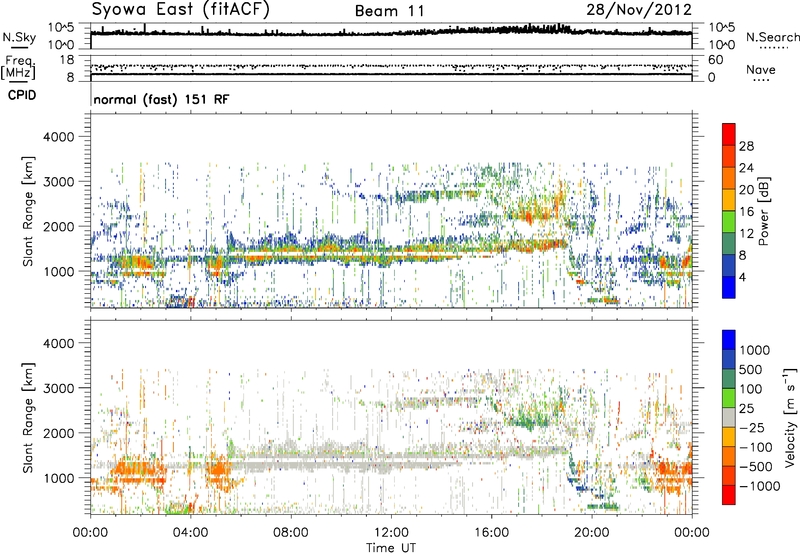The height and width of the screenshot is (554, 800).
Task: Click the '04:00' time axis tick label
Action: point(190,532)
